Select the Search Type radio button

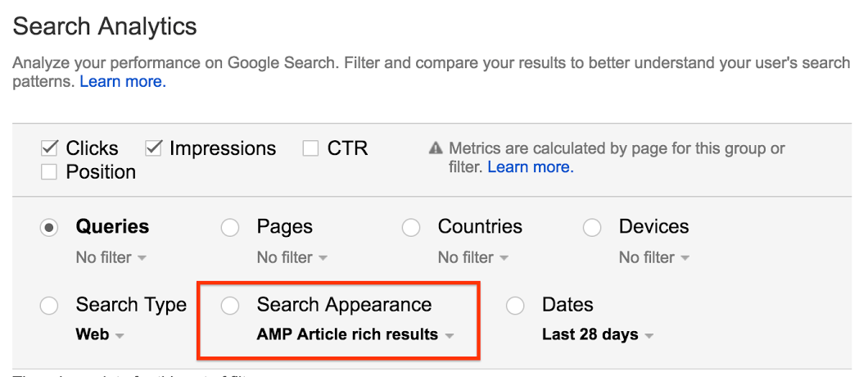point(50,306)
